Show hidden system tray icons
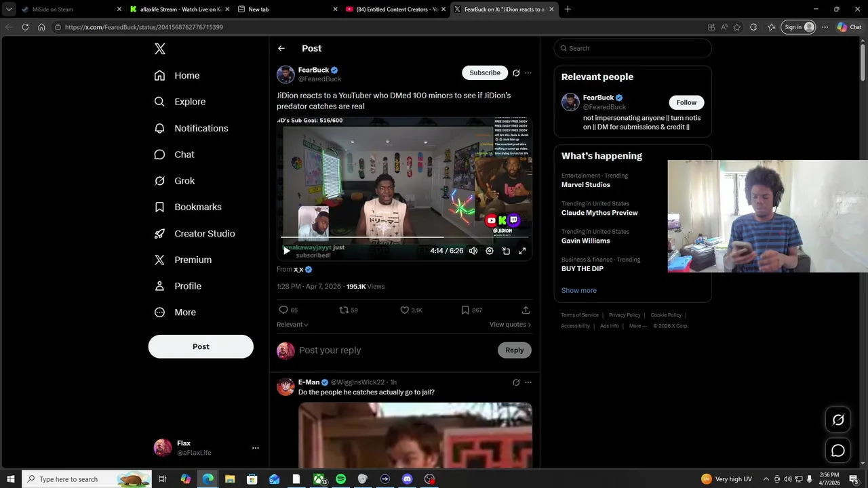This screenshot has height=488, width=868. [x=766, y=479]
